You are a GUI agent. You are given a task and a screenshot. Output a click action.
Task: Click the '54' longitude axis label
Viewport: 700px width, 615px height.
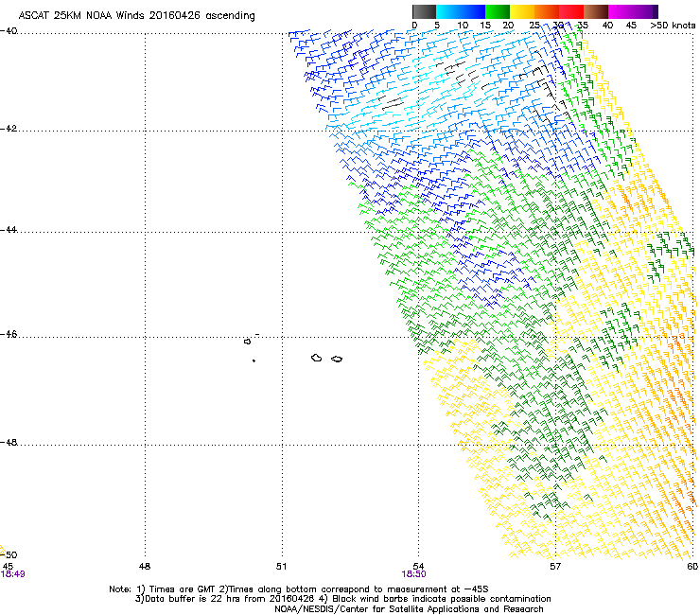click(x=418, y=567)
